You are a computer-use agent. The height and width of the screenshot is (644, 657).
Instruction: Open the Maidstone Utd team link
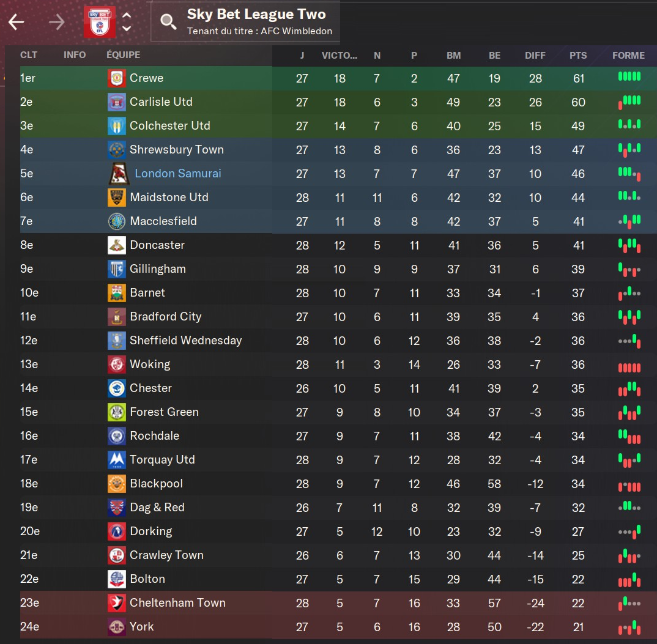(x=169, y=198)
